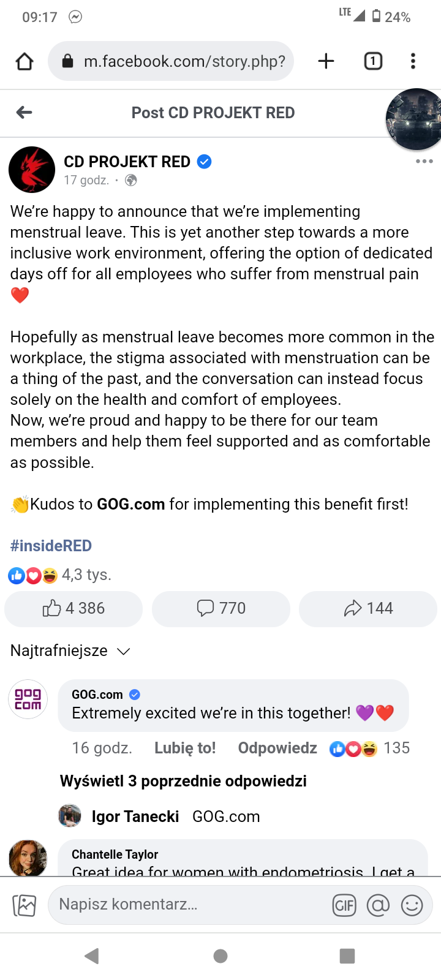441x980 pixels.
Task: Share the post via 144 button
Action: point(368,608)
